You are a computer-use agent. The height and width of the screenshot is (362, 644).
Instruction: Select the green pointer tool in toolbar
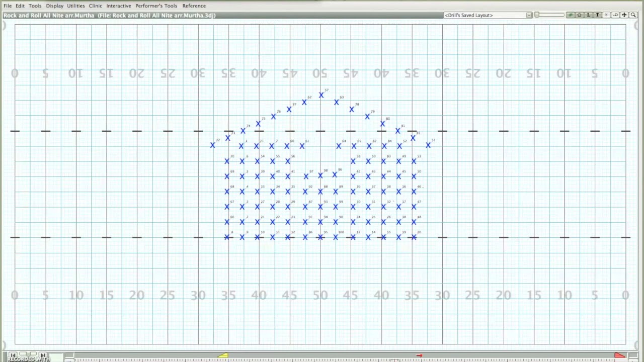coord(571,15)
